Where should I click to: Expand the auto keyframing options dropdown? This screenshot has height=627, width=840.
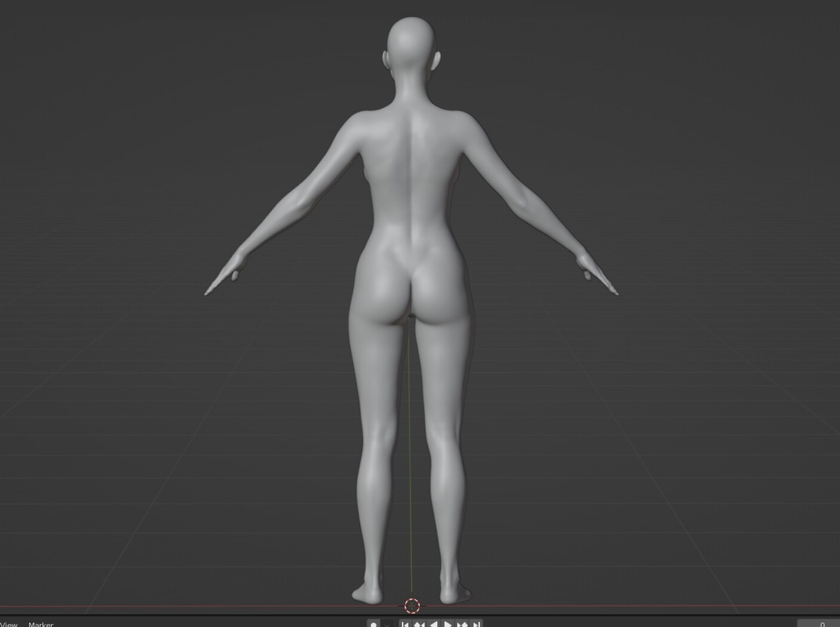point(387,624)
